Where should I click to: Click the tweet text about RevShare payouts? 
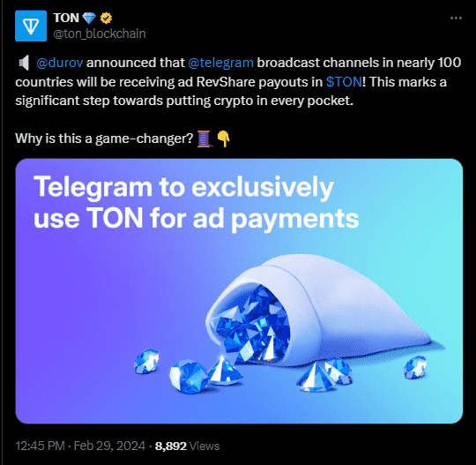[238, 82]
